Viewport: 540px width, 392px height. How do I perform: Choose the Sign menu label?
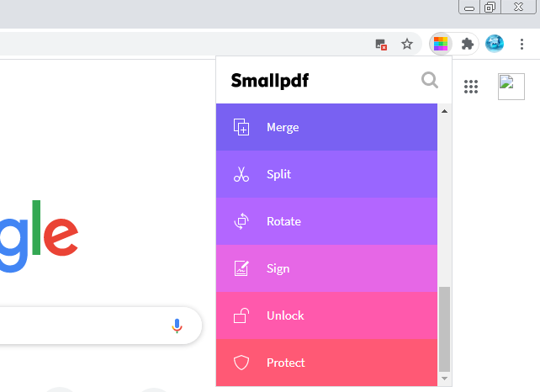[278, 268]
